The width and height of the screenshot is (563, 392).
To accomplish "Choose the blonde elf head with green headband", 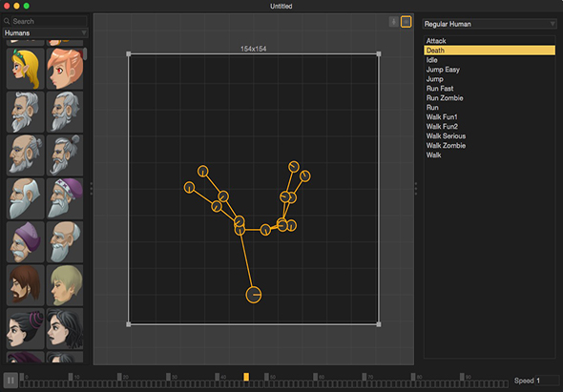I will click(x=25, y=69).
